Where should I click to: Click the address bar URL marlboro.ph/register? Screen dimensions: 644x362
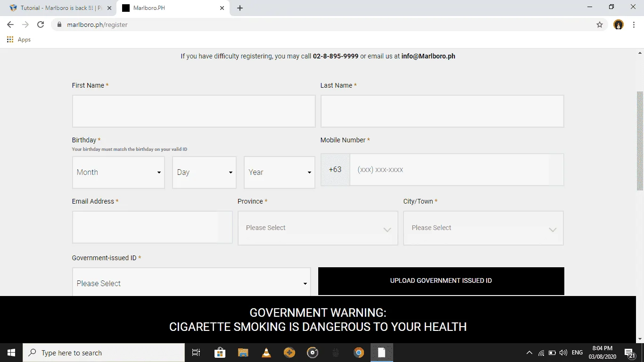pos(97,25)
